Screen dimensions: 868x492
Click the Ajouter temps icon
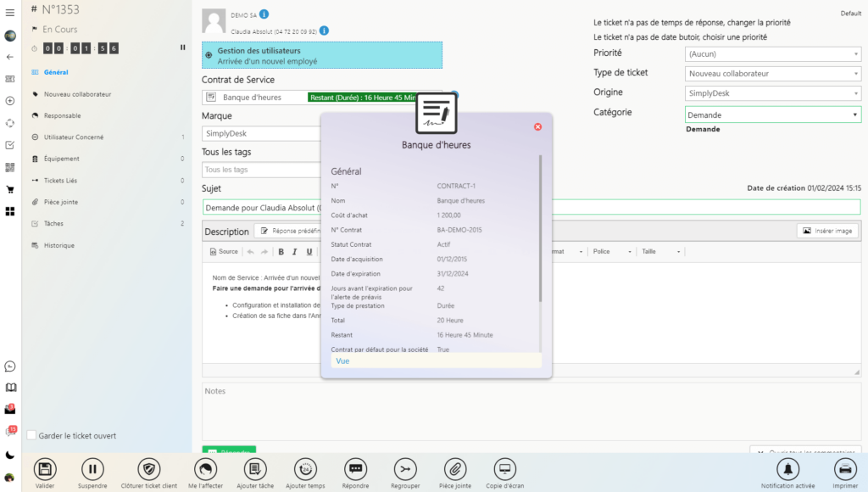[305, 469]
